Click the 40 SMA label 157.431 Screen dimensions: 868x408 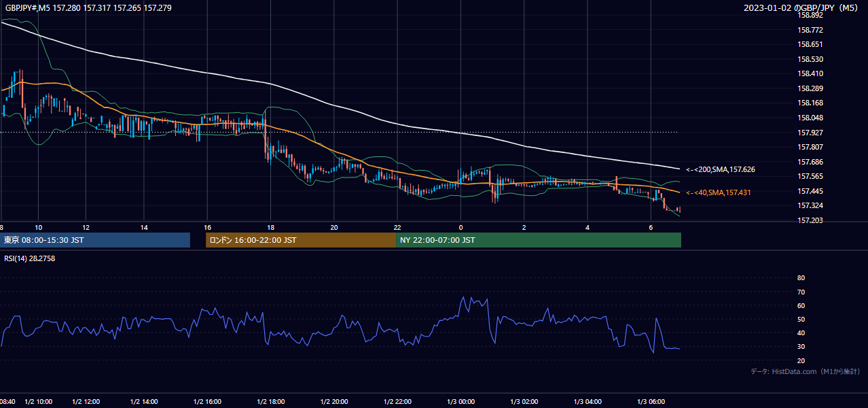coord(719,193)
